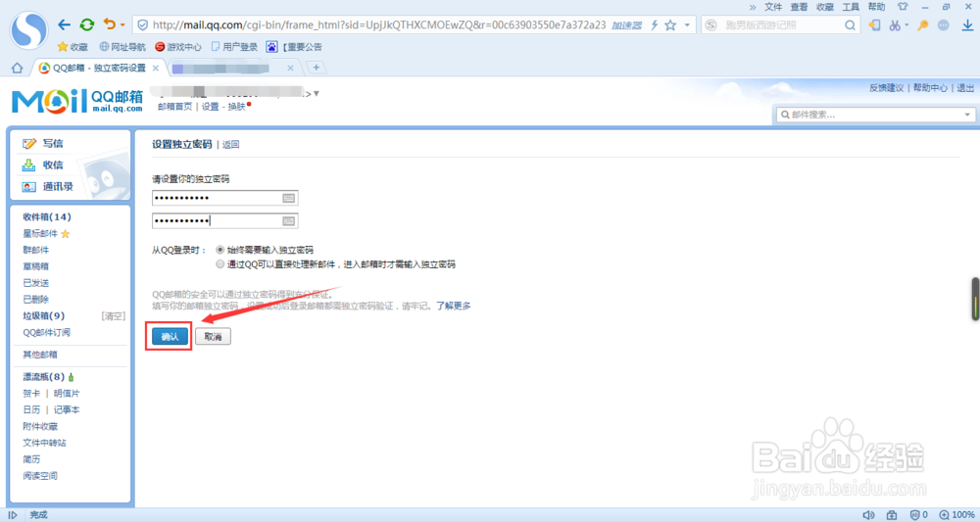Open the soft keyboard icon in the first password field
The image size is (980, 522).
[x=288, y=198]
